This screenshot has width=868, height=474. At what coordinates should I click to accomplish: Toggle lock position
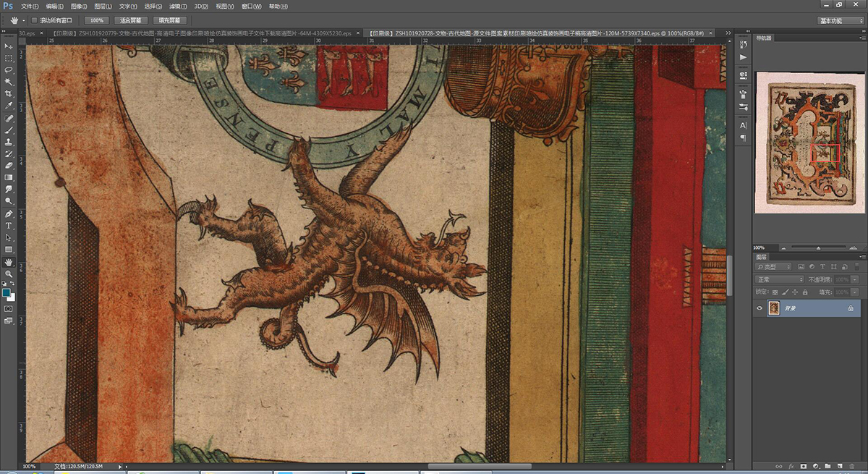[795, 292]
